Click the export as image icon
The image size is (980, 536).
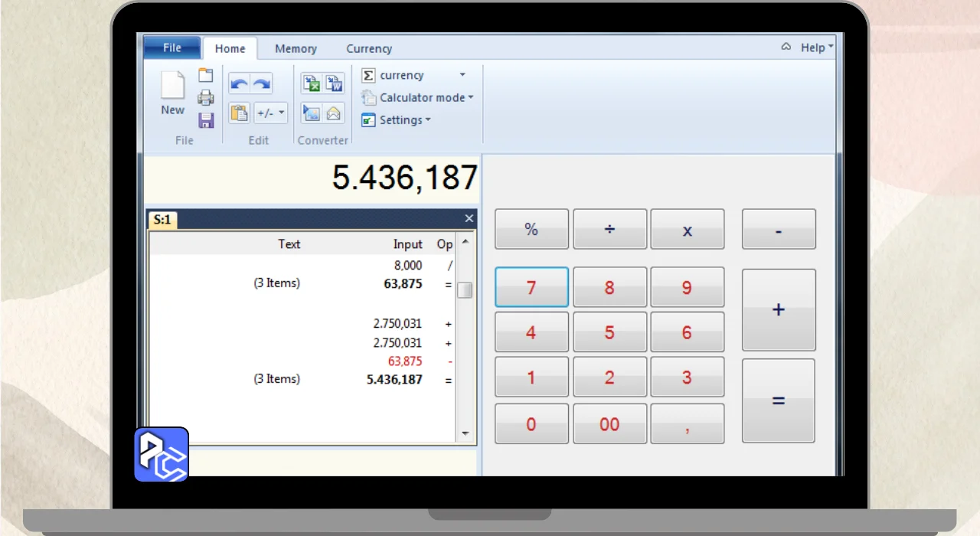[x=311, y=113]
